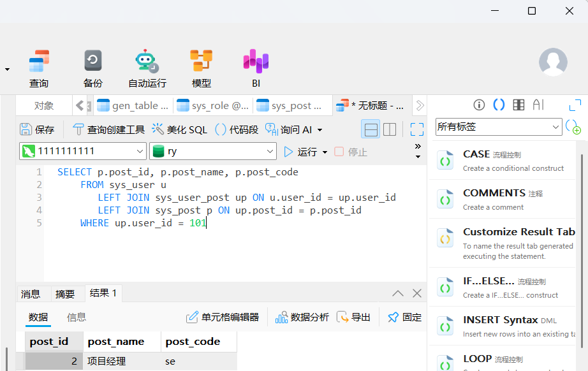Select the IF...ELSE... snippet
Viewport: 588px width, 371px height.
point(503,287)
